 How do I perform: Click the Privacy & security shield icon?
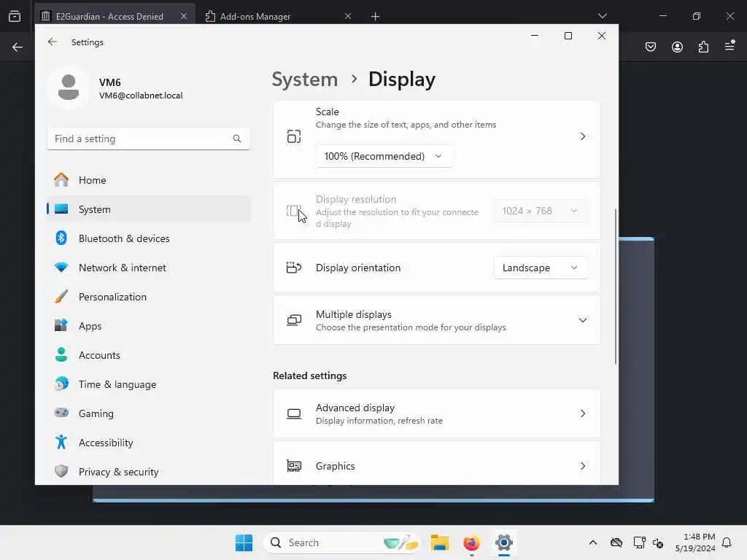[x=61, y=472]
